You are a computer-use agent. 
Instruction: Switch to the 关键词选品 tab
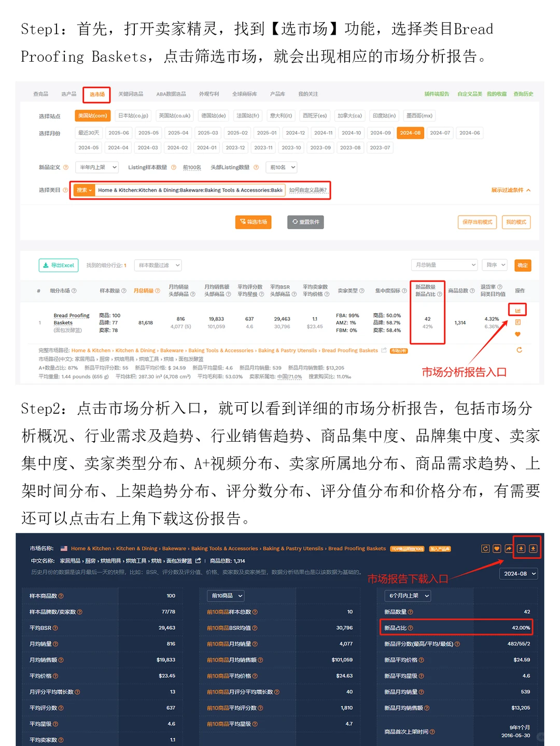[x=131, y=94]
